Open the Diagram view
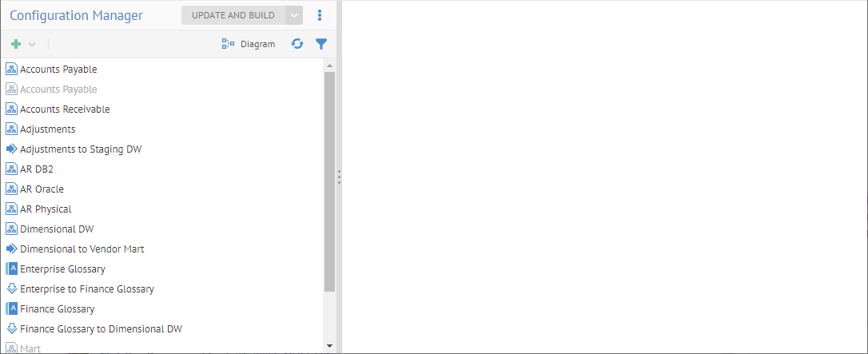The width and height of the screenshot is (868, 354). 249,45
